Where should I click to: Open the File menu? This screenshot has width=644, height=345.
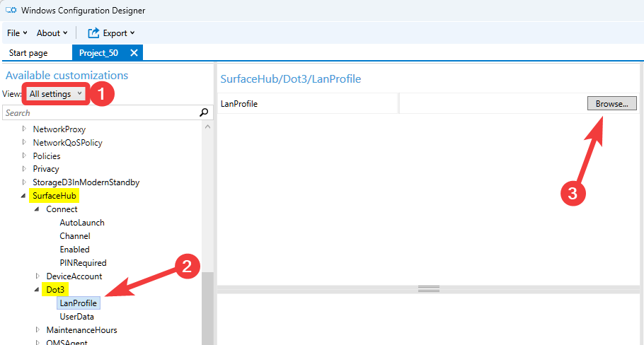[x=17, y=33]
